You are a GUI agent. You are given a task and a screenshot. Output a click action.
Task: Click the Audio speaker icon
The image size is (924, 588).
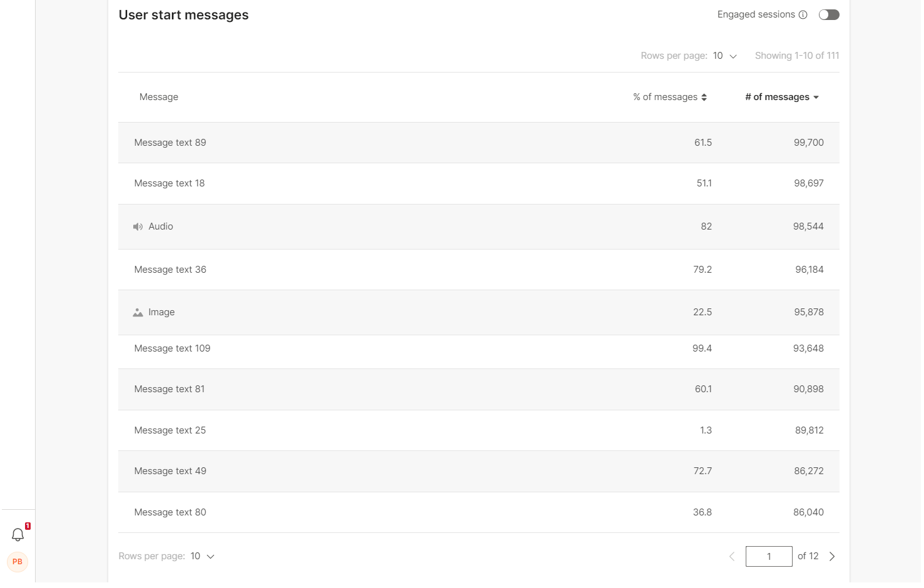(x=138, y=227)
